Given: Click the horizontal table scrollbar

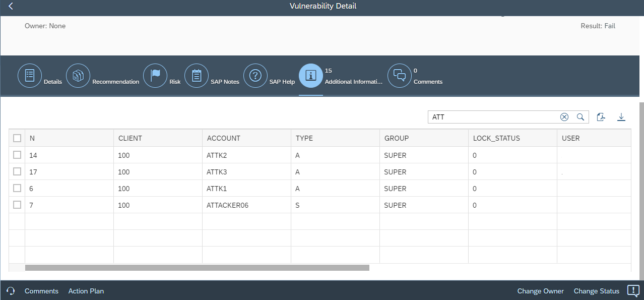Looking at the screenshot, I should point(197,268).
